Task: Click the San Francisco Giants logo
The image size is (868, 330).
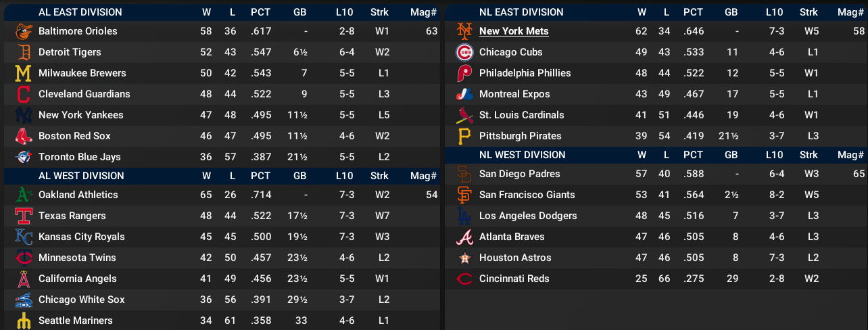Action: pyautogui.click(x=464, y=195)
